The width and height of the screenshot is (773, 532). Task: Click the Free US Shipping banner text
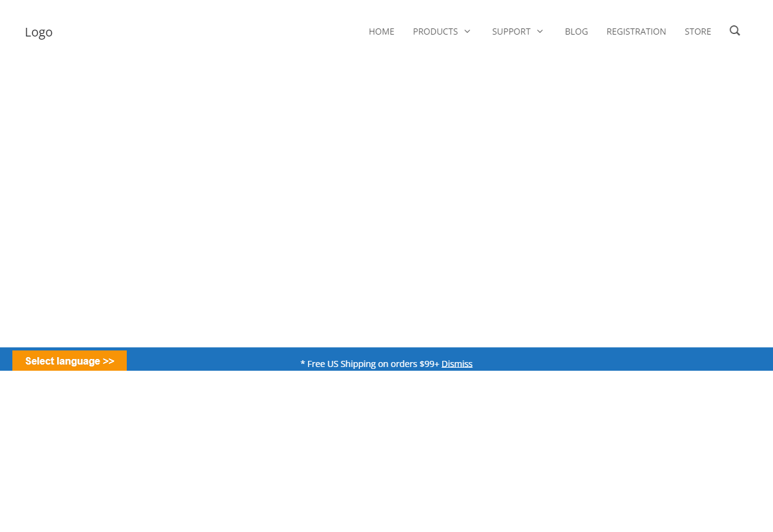pos(370,364)
